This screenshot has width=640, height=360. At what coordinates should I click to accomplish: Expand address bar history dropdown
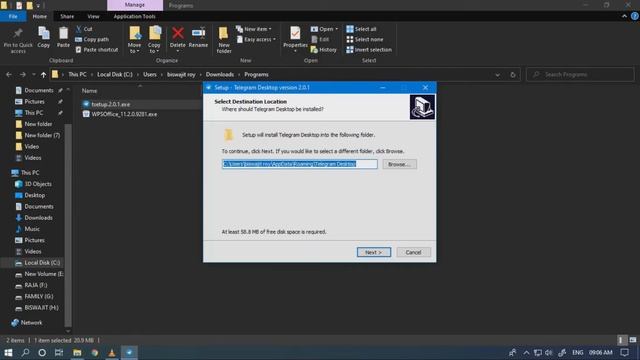498,75
